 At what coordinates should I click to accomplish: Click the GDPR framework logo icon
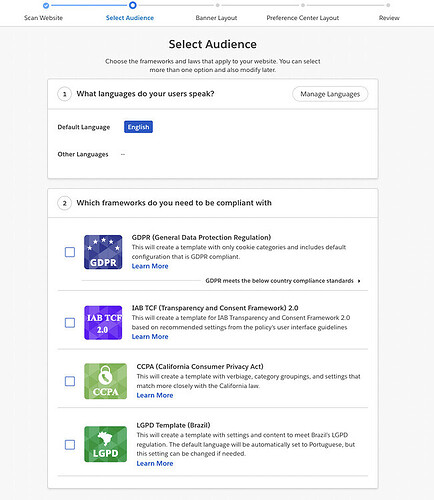[103, 252]
